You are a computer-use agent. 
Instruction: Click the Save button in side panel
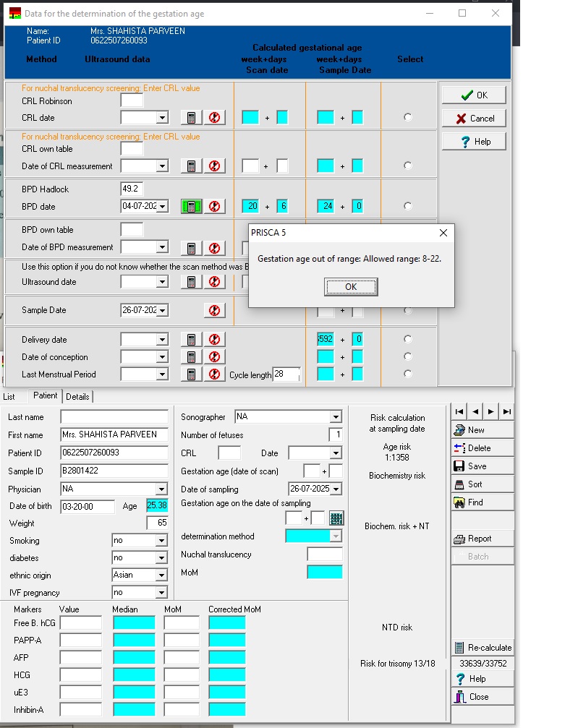[x=483, y=466]
